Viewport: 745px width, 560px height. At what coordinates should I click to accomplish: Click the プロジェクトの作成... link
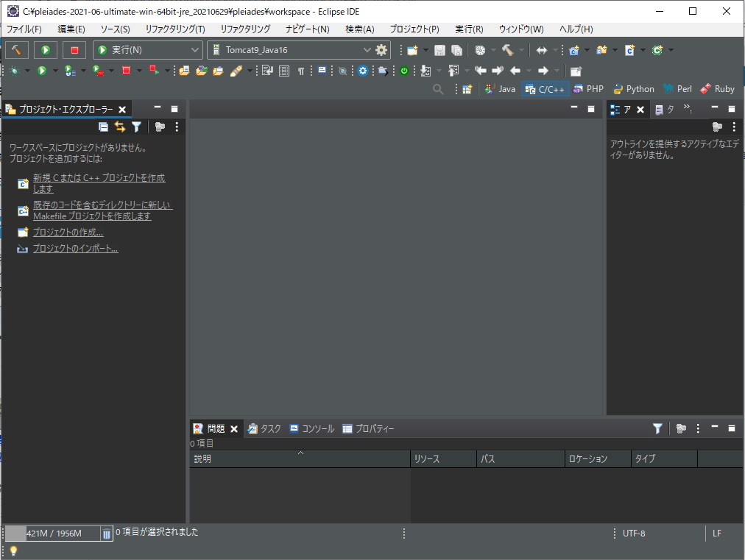coord(68,233)
